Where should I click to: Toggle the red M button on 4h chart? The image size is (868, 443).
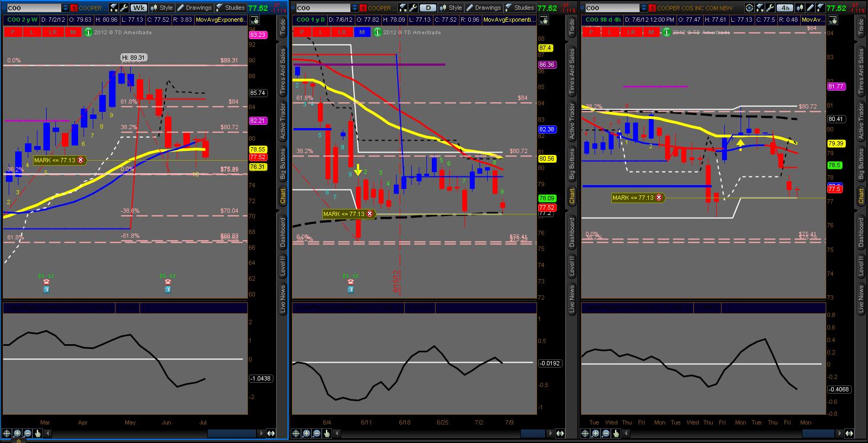point(651,32)
